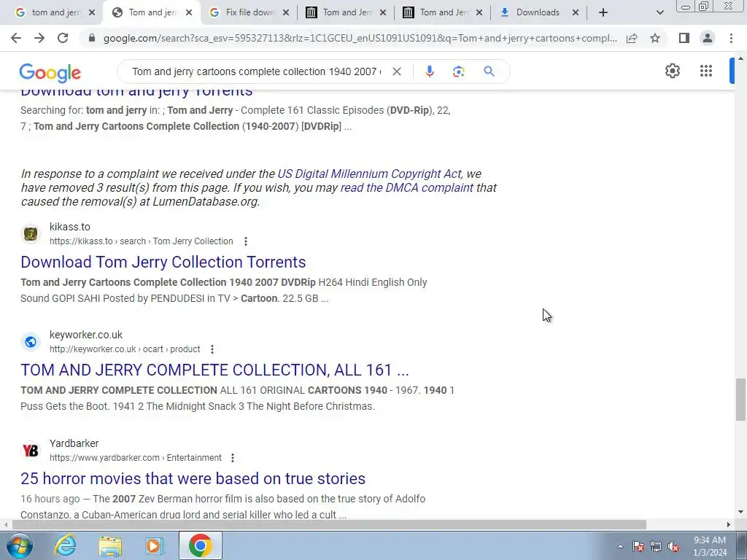Click 'https://www.yardbarker.com › Entertainment' breadcrumb

point(135,458)
